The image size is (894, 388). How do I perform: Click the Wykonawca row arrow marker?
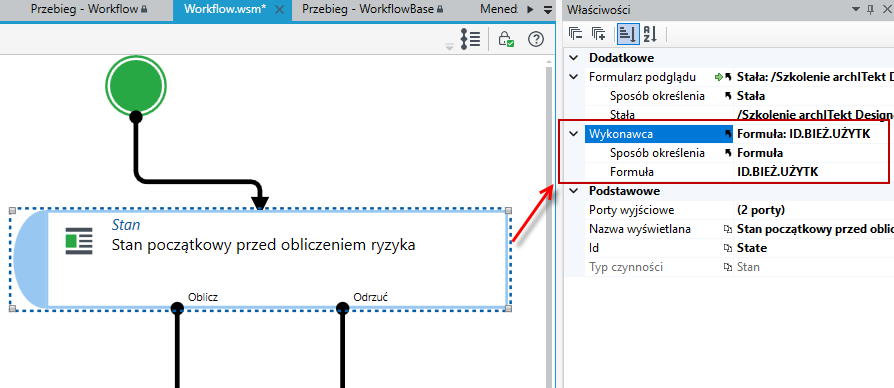coord(728,134)
